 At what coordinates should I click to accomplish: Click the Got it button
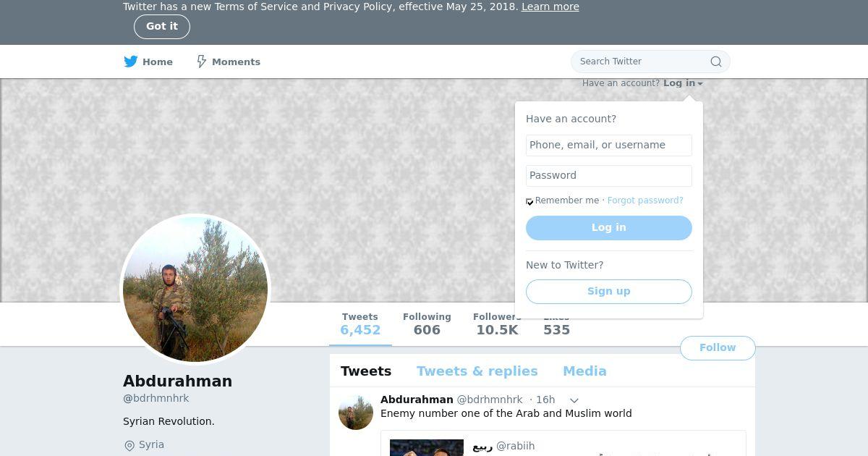162,27
